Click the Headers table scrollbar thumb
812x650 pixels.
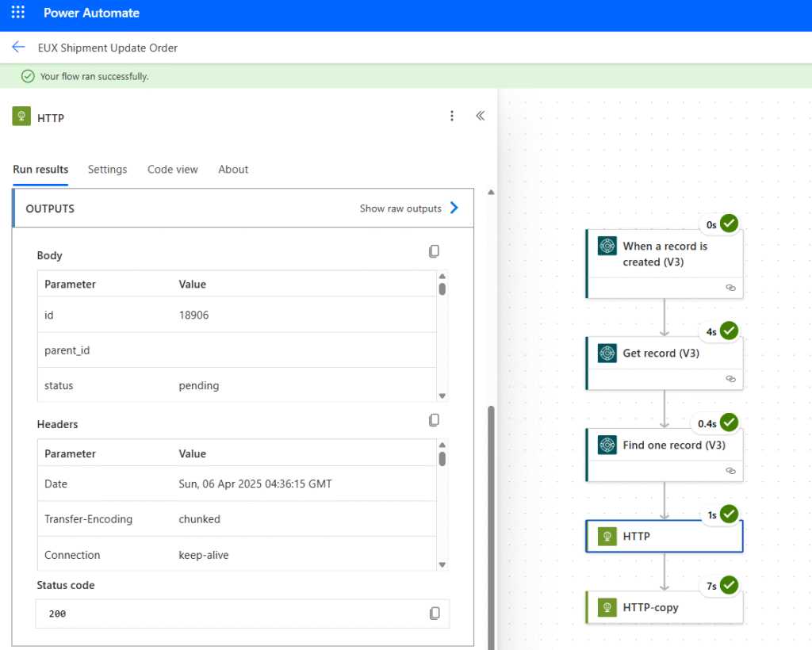pyautogui.click(x=442, y=458)
